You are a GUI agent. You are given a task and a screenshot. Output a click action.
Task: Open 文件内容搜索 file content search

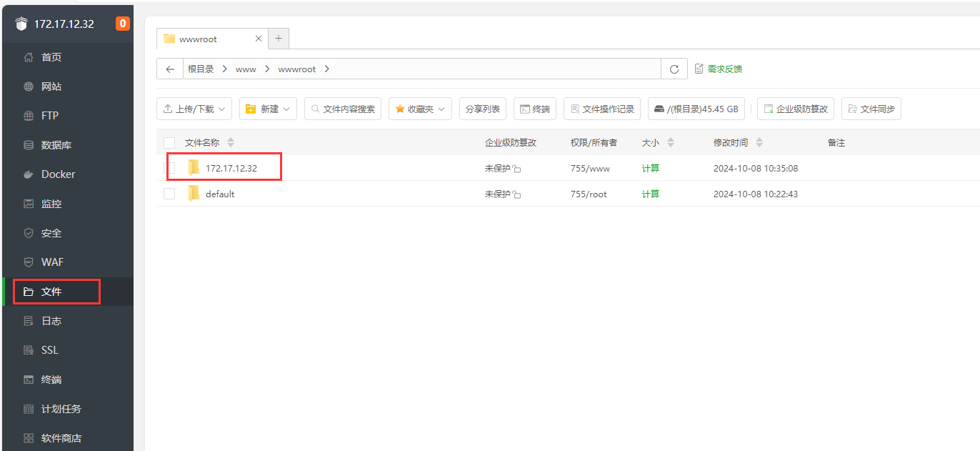(343, 109)
